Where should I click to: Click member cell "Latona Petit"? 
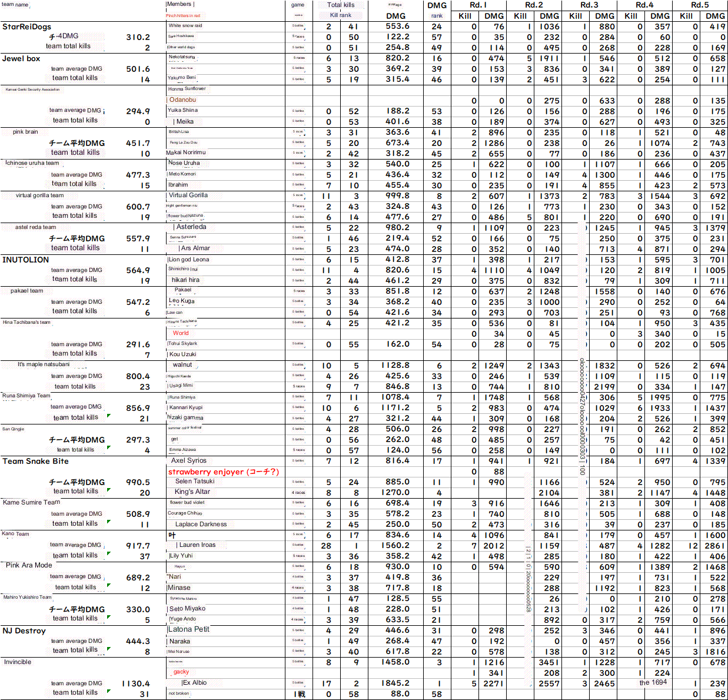coord(189,629)
